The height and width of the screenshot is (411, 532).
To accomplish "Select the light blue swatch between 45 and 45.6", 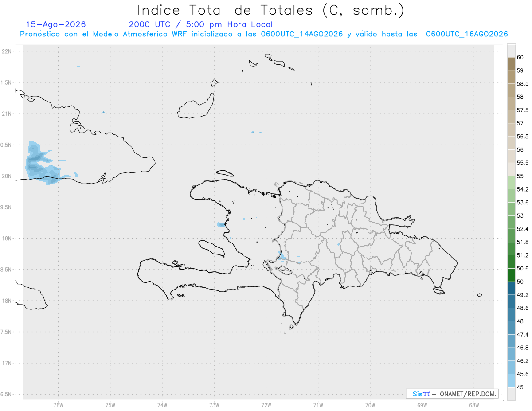I will 511,380.
